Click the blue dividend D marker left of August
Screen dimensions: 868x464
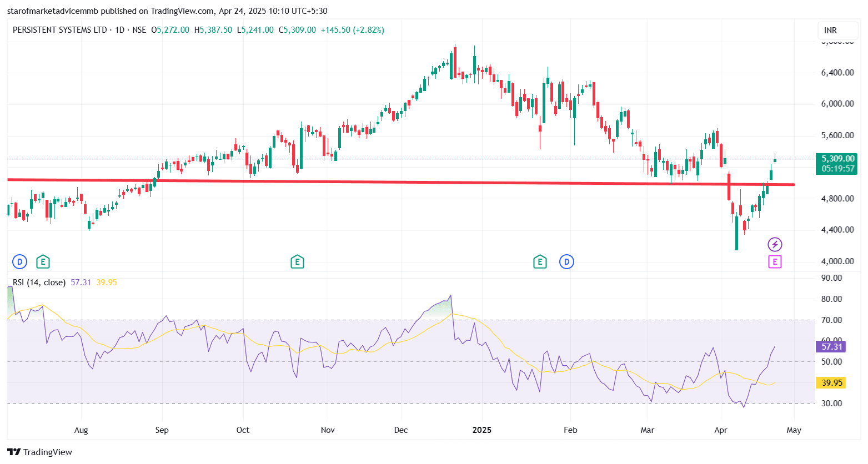click(x=19, y=261)
